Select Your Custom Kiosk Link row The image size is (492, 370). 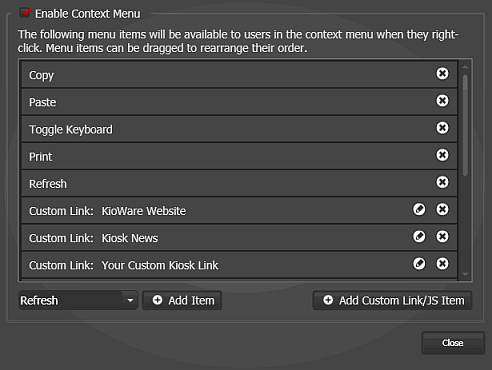click(239, 265)
